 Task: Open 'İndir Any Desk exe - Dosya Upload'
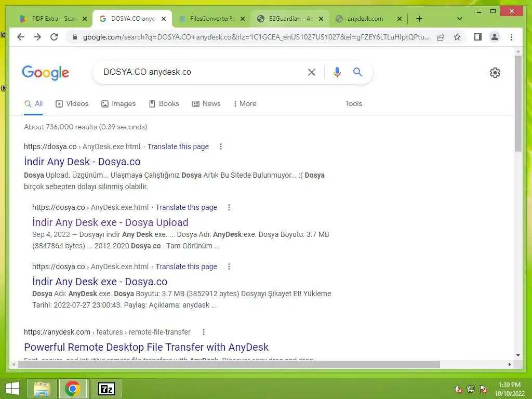click(x=110, y=222)
